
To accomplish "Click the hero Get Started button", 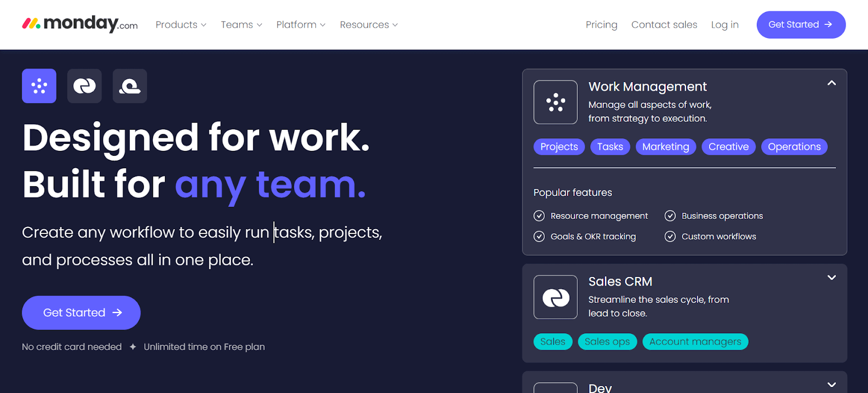I will point(81,313).
